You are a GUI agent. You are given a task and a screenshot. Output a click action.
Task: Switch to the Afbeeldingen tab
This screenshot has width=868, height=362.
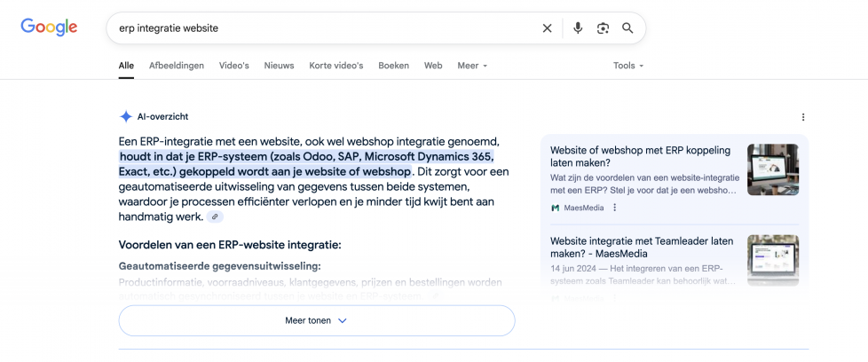(x=177, y=66)
